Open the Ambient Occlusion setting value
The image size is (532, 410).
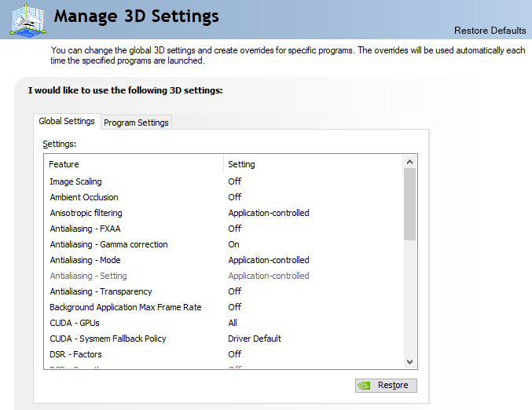[234, 197]
